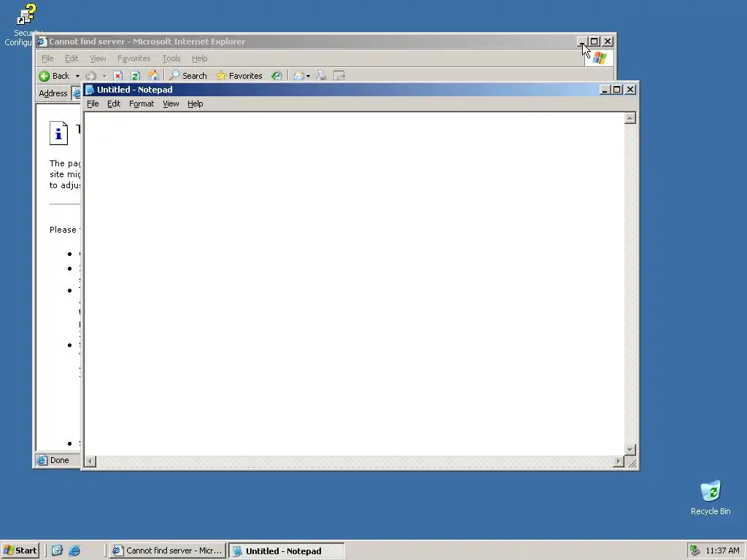
Task: Open Notepad Edit menu
Action: click(x=114, y=104)
